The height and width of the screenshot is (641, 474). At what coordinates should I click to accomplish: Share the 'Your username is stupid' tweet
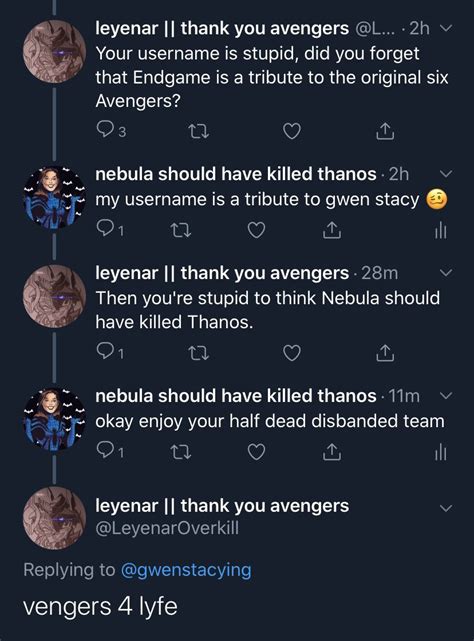[x=385, y=131]
